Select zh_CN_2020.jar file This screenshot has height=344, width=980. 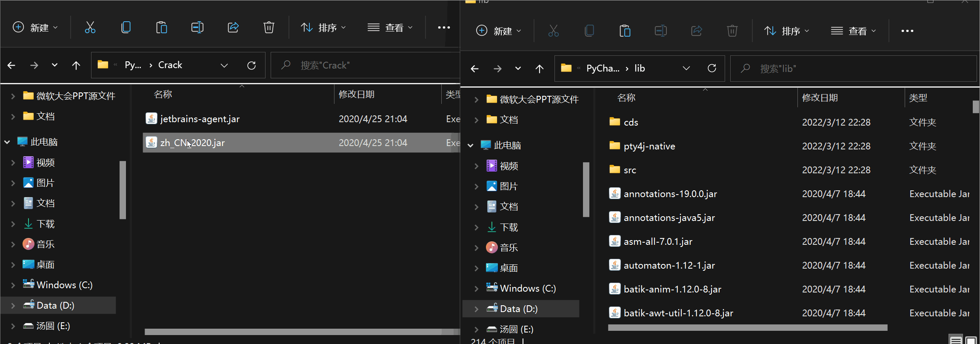tap(301, 143)
